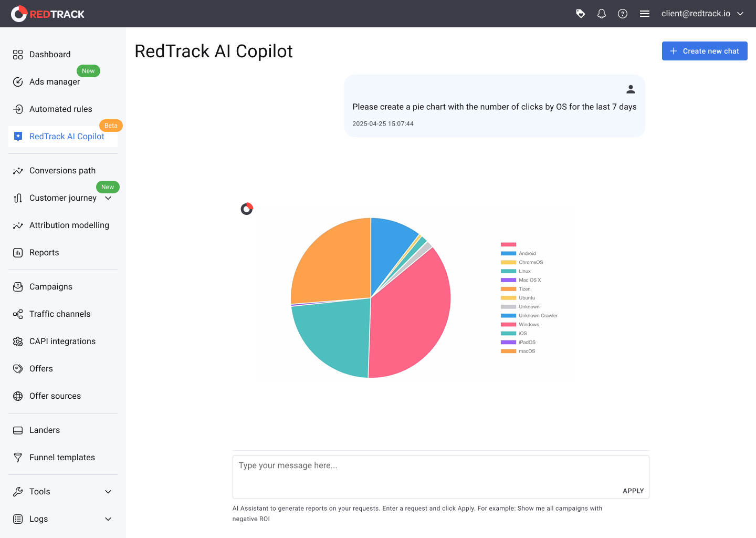The height and width of the screenshot is (538, 756).
Task: Go to Traffic channels
Action: click(60, 314)
